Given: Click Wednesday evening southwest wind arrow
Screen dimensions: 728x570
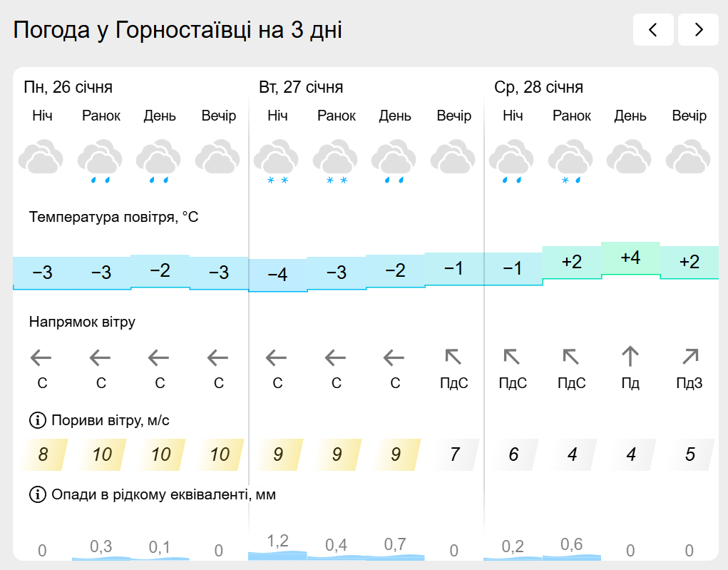Looking at the screenshot, I should pos(689,356).
